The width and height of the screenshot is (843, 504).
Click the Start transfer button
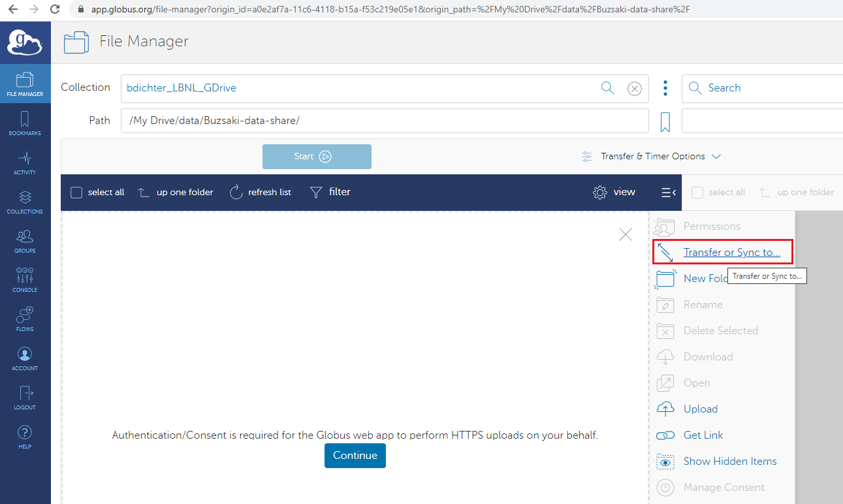[317, 157]
